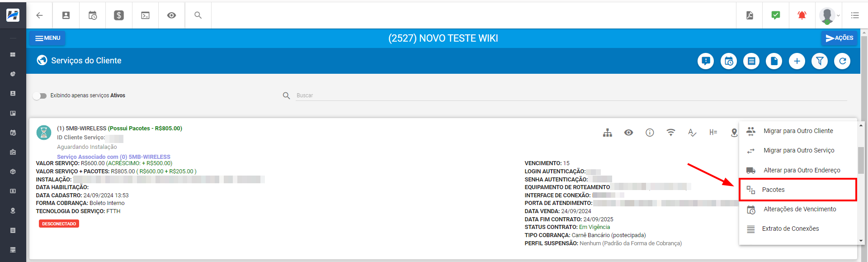This screenshot has height=262, width=868.
Task: Click the hourglass service status icon
Action: click(44, 133)
